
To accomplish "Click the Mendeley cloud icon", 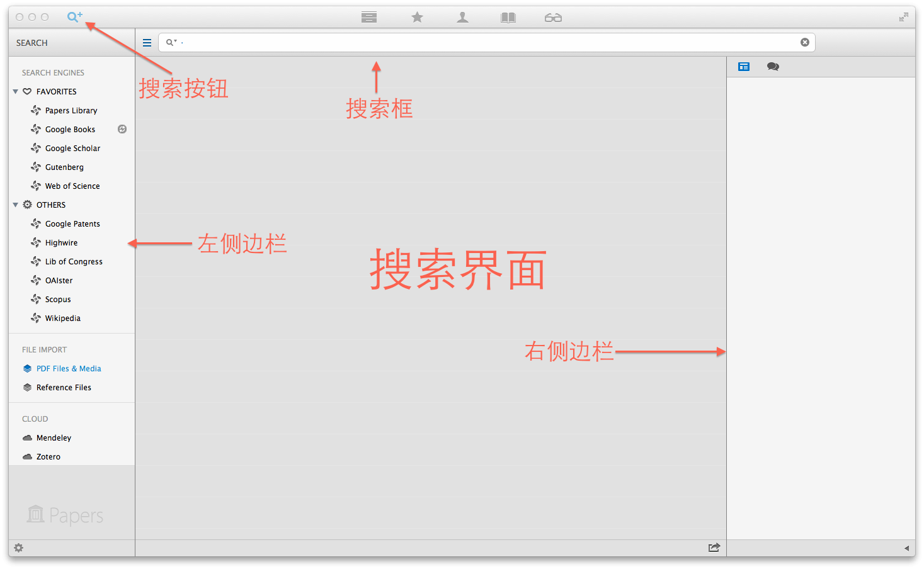I will [27, 437].
